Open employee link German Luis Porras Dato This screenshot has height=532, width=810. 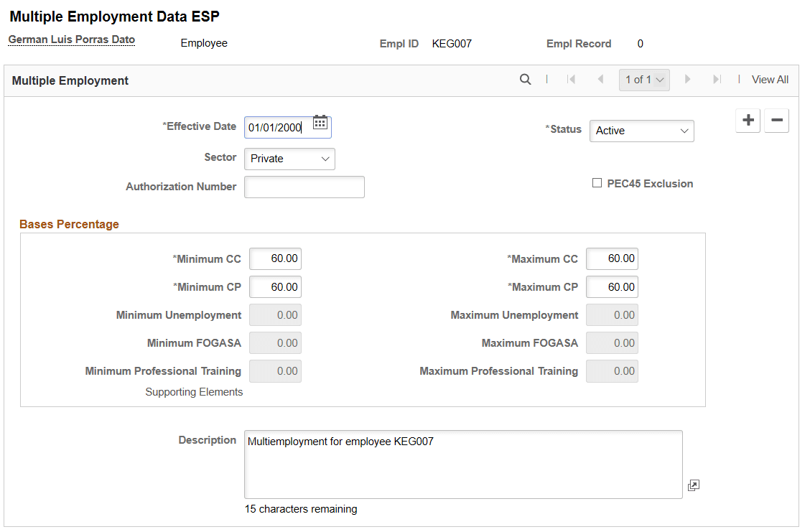click(71, 39)
